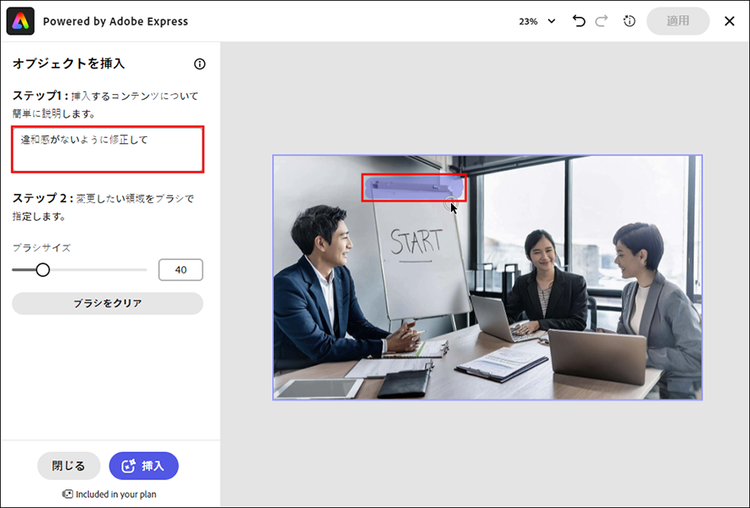Click the prompt description text box
This screenshot has height=508, width=750.
coord(108,149)
